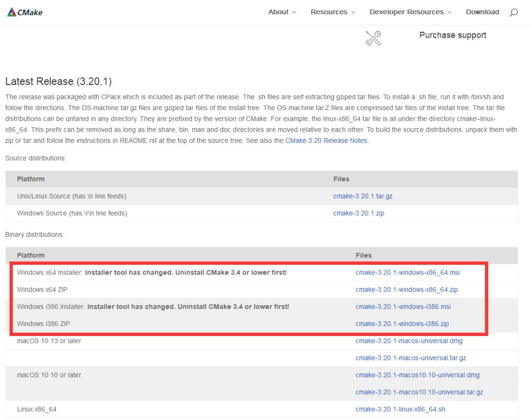Expand the About menu chevron
The height and width of the screenshot is (420, 531).
pos(295,12)
